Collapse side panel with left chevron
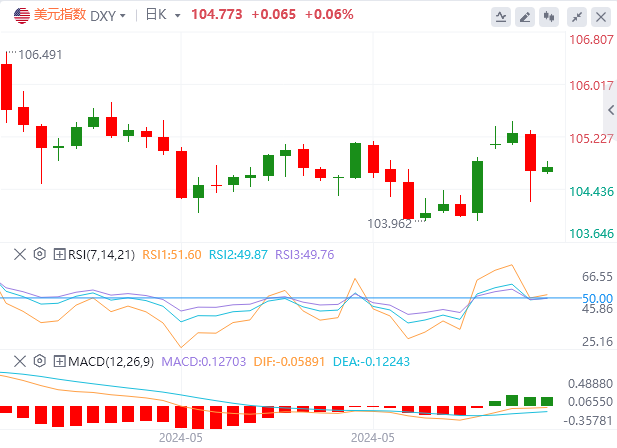Screen dimensions: 617x448 [x=611, y=110]
